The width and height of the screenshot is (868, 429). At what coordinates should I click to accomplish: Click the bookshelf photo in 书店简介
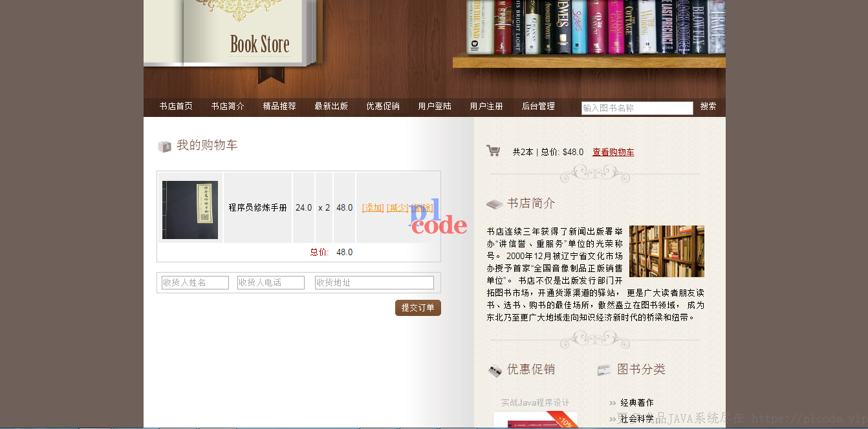[667, 251]
